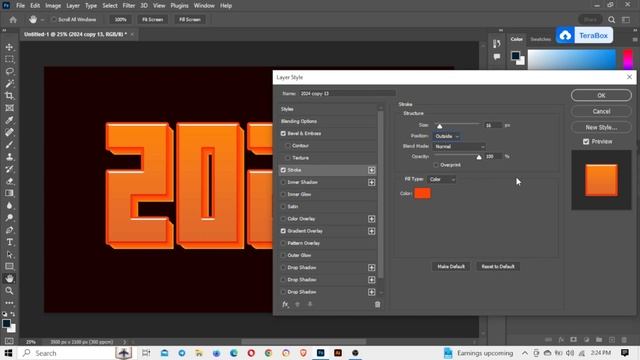Select the Gradient tool

click(9, 193)
